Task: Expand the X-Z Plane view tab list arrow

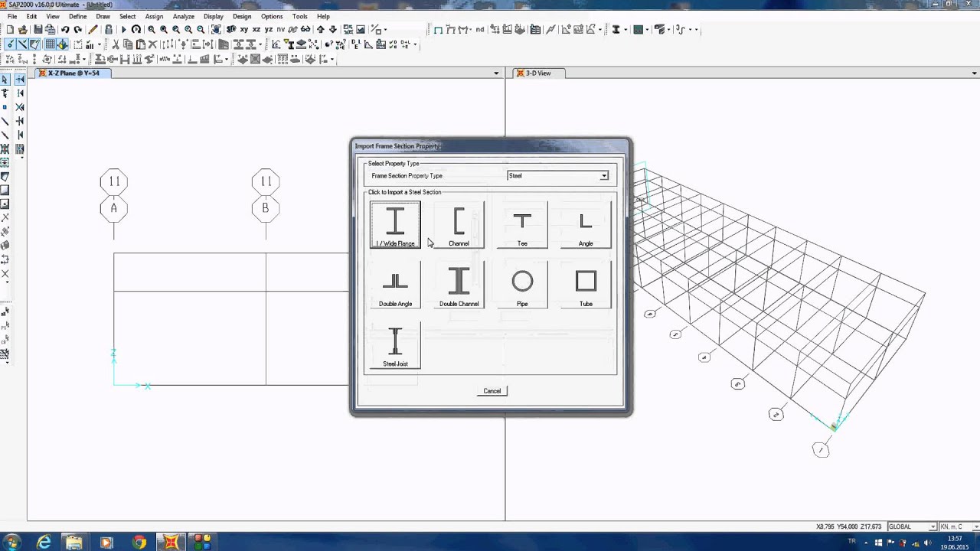Action: click(x=497, y=73)
